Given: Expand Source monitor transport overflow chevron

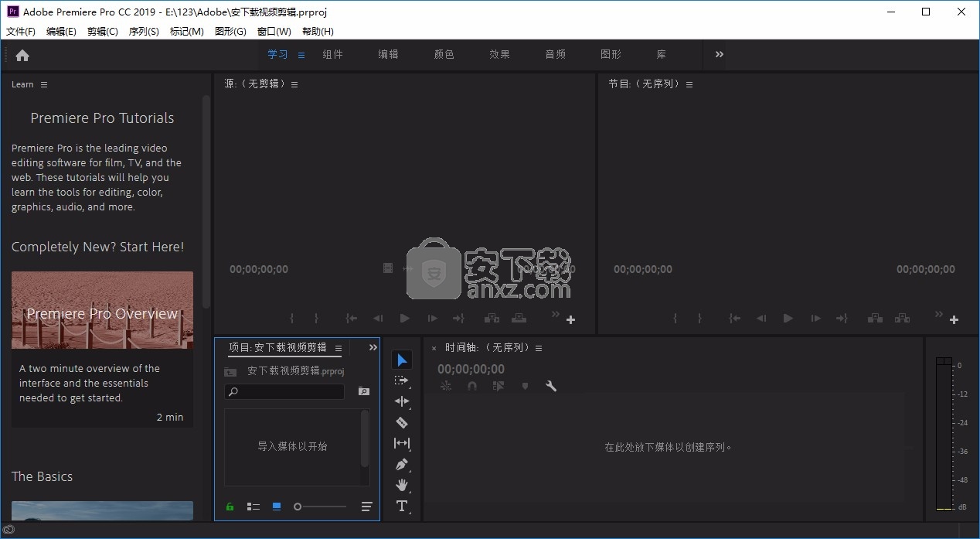Looking at the screenshot, I should coord(555,314).
